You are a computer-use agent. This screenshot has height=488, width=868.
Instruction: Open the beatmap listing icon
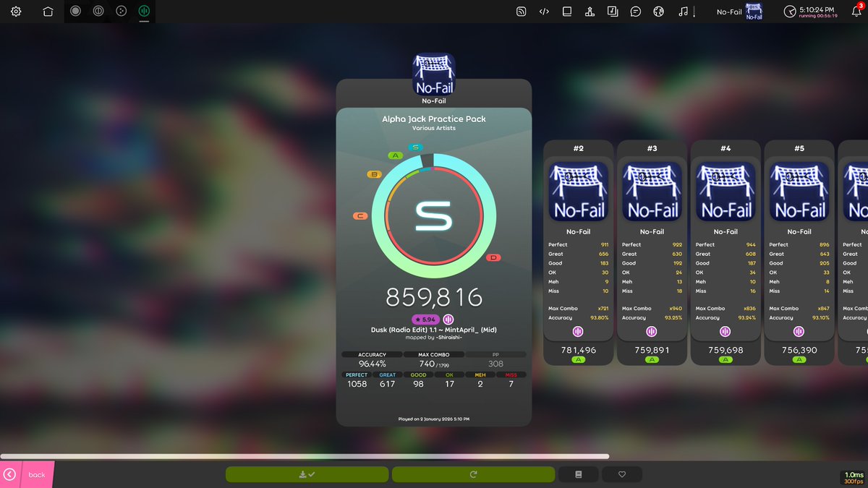click(613, 12)
